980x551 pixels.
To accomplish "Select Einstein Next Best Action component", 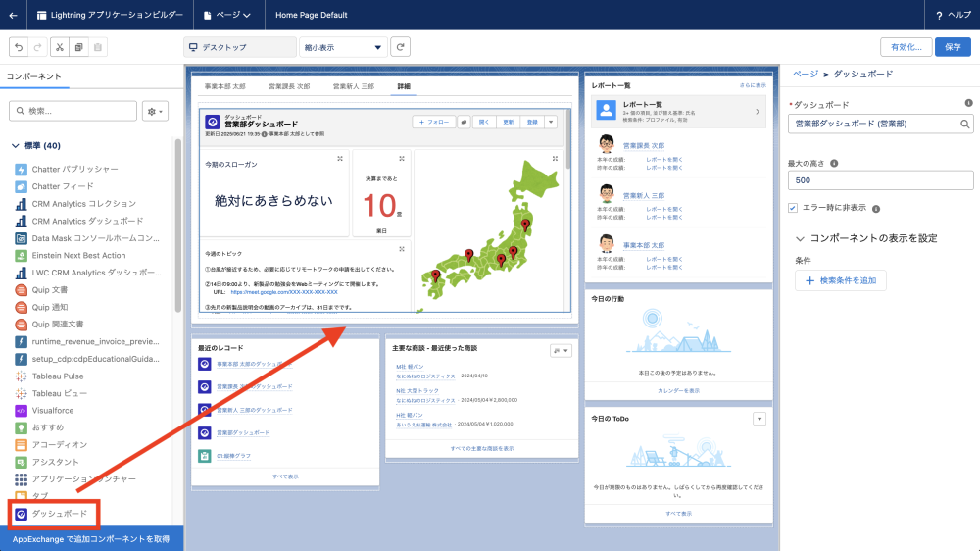I will tap(78, 255).
